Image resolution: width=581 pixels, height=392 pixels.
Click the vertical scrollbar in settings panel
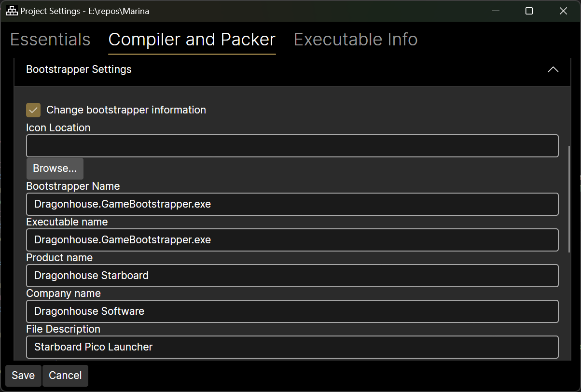[x=569, y=198]
